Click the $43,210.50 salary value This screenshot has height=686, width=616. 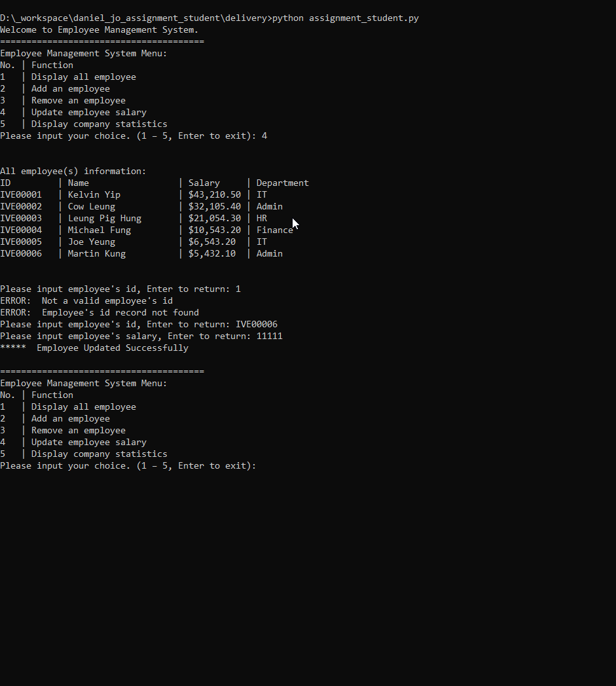(215, 194)
